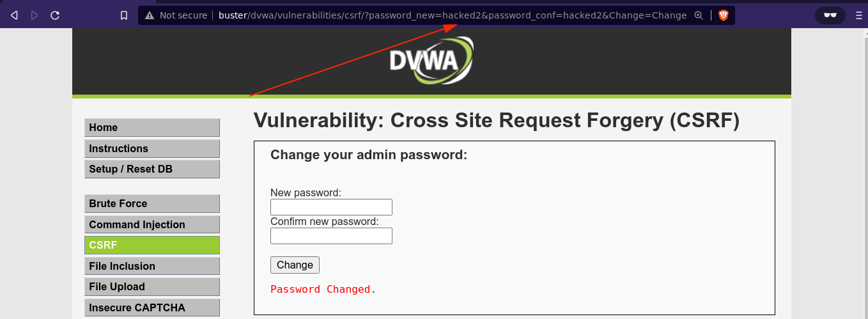
Task: Click the browser back arrow icon
Action: 15,15
